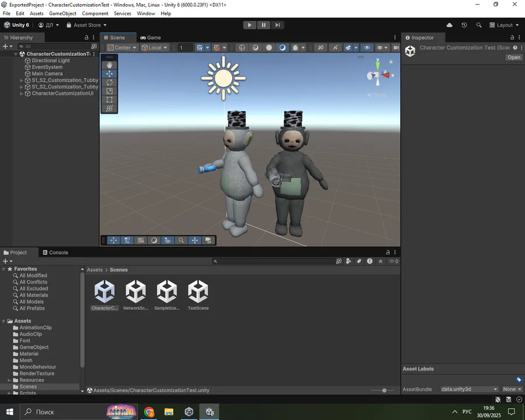
Task: Open Unity Cloud icon in top toolbar
Action: (449, 25)
